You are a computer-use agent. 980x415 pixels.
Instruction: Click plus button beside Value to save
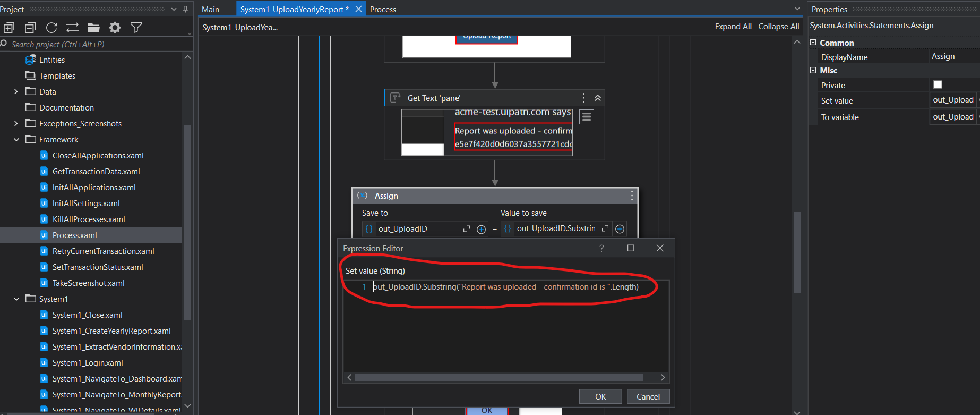pos(620,229)
